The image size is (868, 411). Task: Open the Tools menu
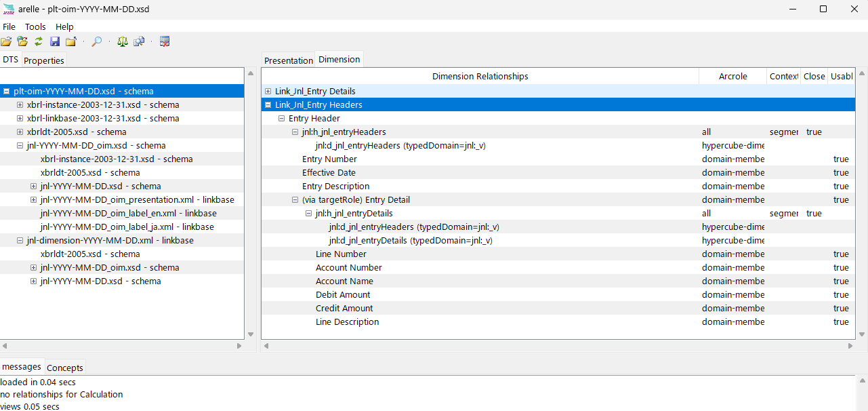[35, 26]
